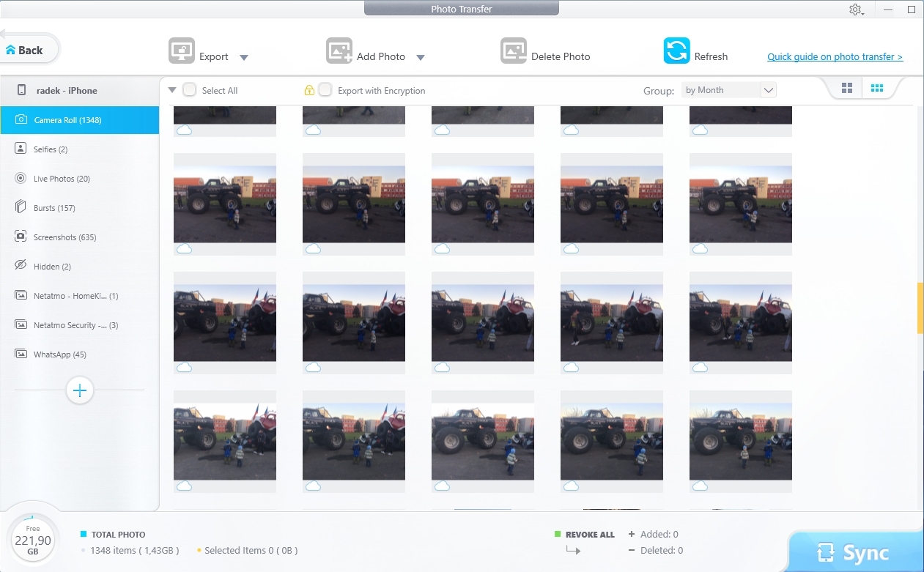Tick the Select All checkbox
Screen dimensions: 924x572
(x=190, y=90)
